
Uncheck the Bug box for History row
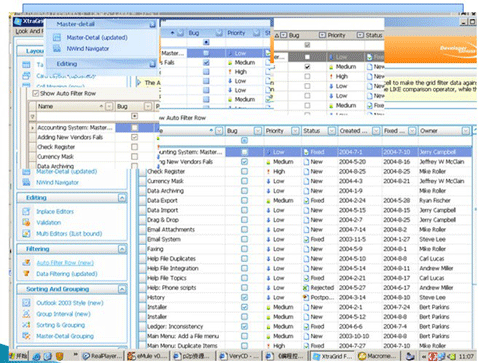click(x=244, y=297)
